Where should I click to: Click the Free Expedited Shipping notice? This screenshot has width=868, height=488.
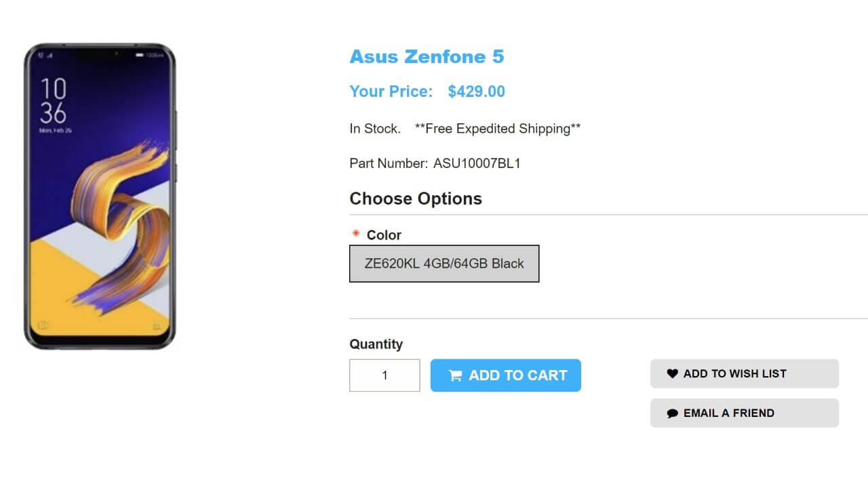pyautogui.click(x=497, y=128)
